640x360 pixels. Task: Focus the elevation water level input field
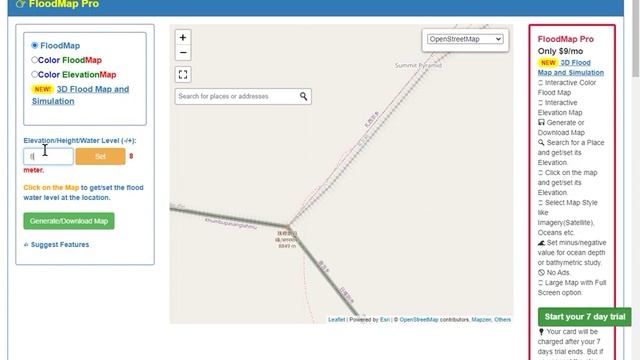48,156
